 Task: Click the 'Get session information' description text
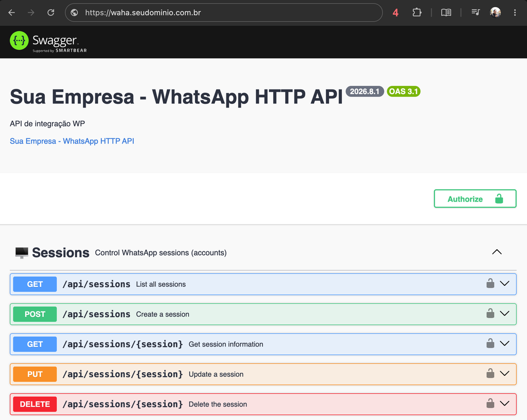[x=226, y=344]
